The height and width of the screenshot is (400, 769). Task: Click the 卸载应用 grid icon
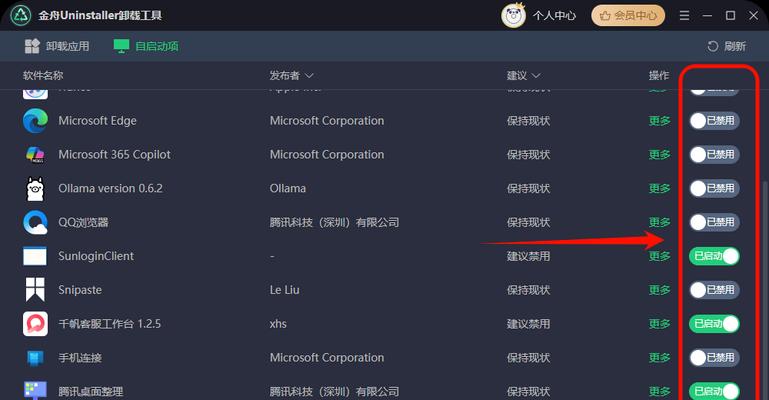[32, 46]
